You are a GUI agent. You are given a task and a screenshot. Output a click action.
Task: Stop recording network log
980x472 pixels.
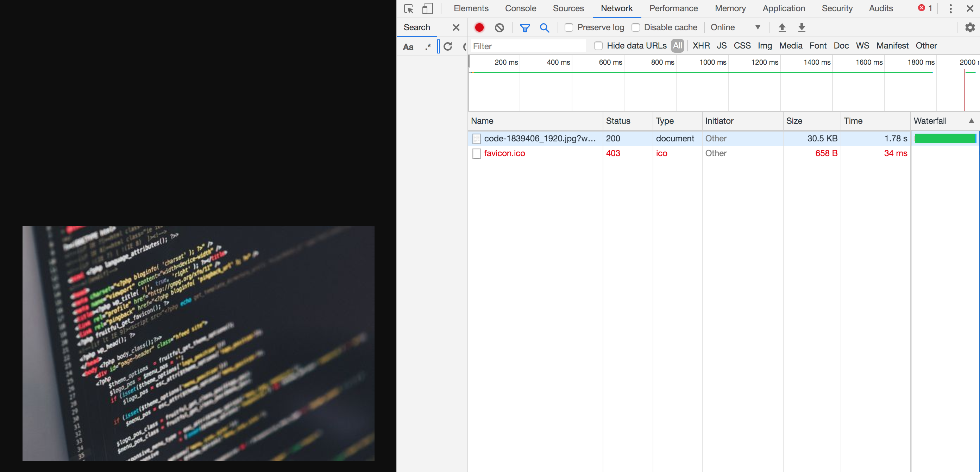click(479, 27)
